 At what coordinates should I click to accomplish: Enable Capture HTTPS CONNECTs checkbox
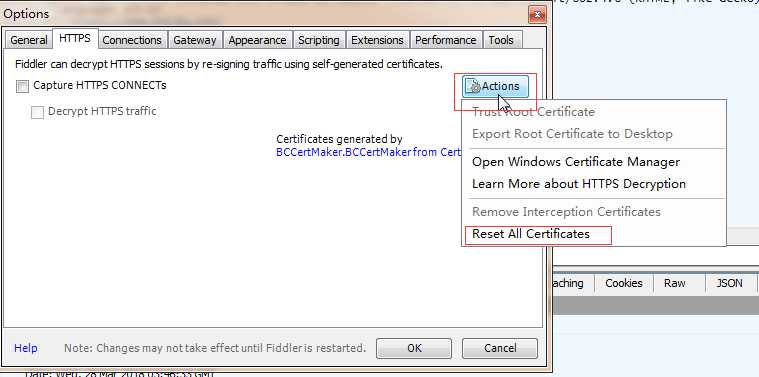coord(22,86)
